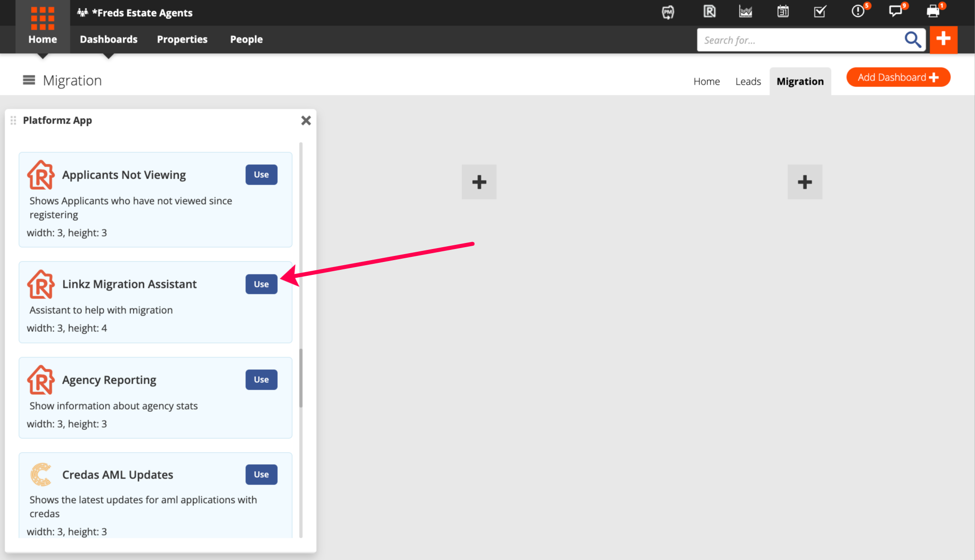975x560 pixels.
Task: Open the chat messages speech bubble icon
Action: (895, 11)
